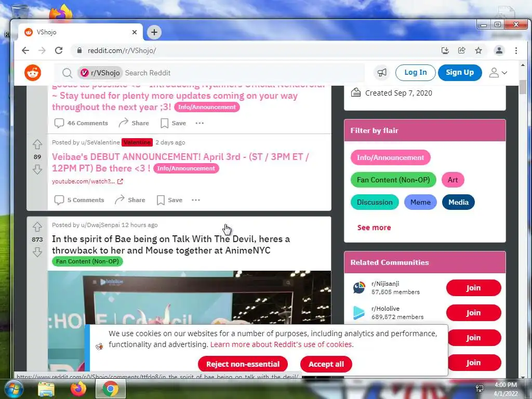Click the page vertical scrollbar thumb

click(523, 87)
